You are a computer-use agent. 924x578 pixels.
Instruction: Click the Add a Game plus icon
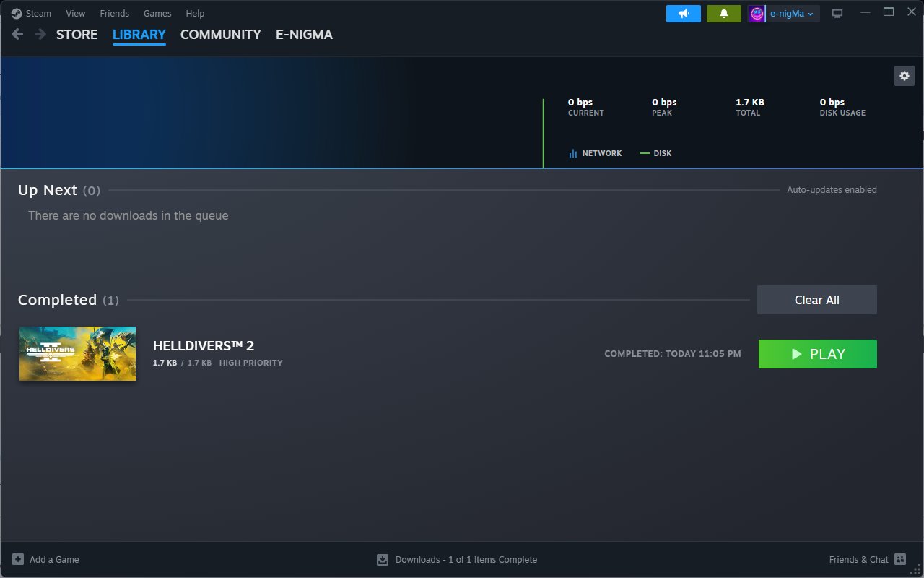[x=18, y=559]
